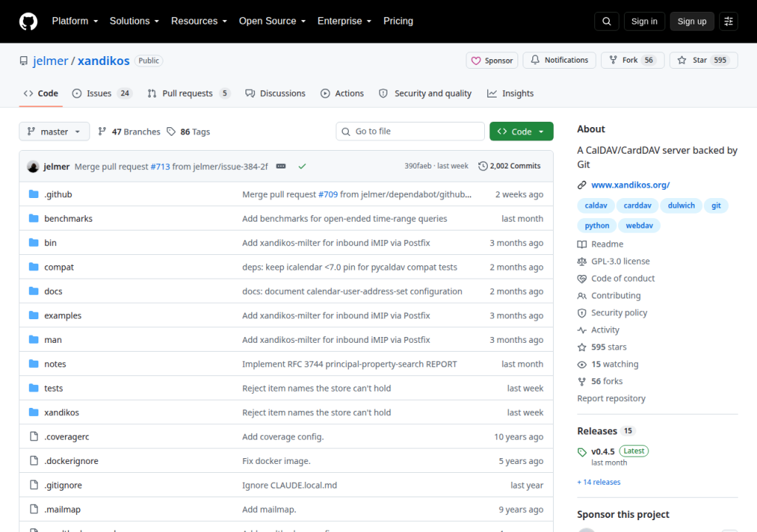Star the xandikos repository
This screenshot has width=757, height=532.
[704, 60]
